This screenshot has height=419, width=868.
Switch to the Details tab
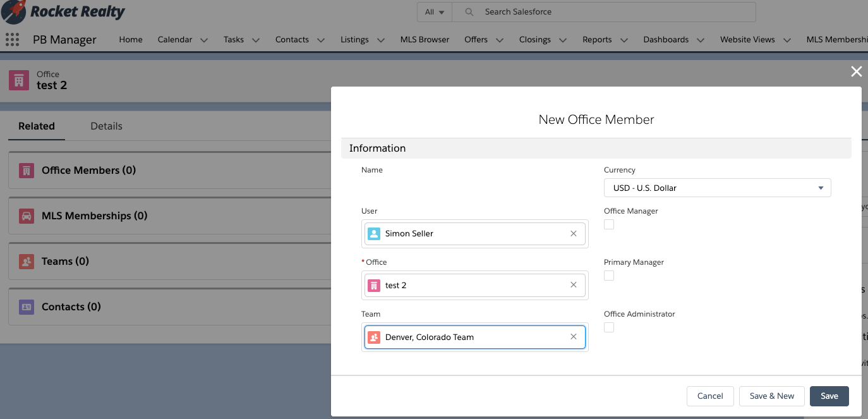(x=105, y=126)
